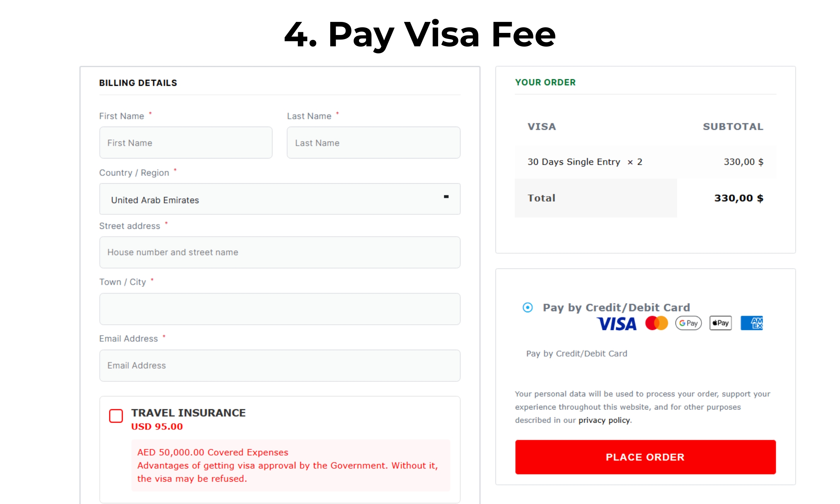Click the Mastercard logo icon

click(x=656, y=323)
